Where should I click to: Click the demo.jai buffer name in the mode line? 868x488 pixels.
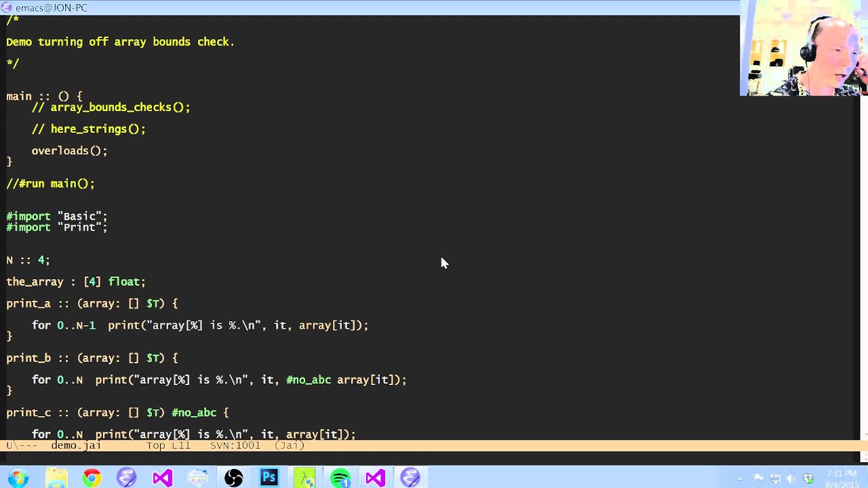coord(76,445)
